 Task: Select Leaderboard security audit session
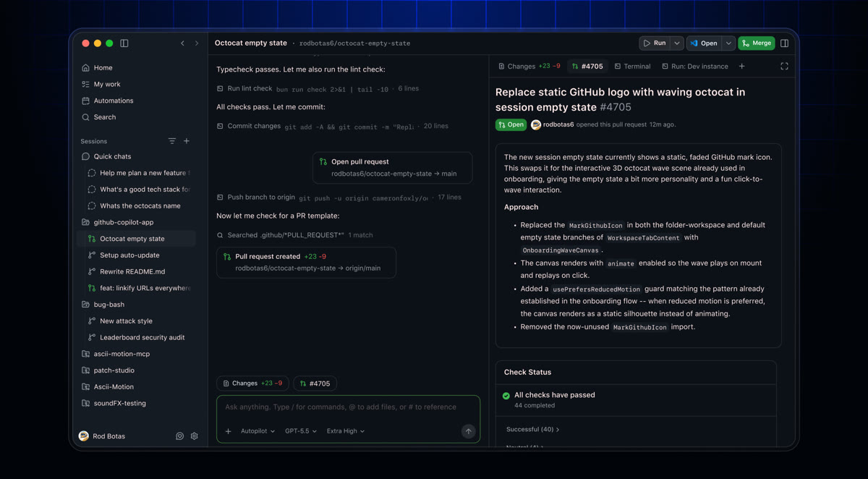[136, 338]
